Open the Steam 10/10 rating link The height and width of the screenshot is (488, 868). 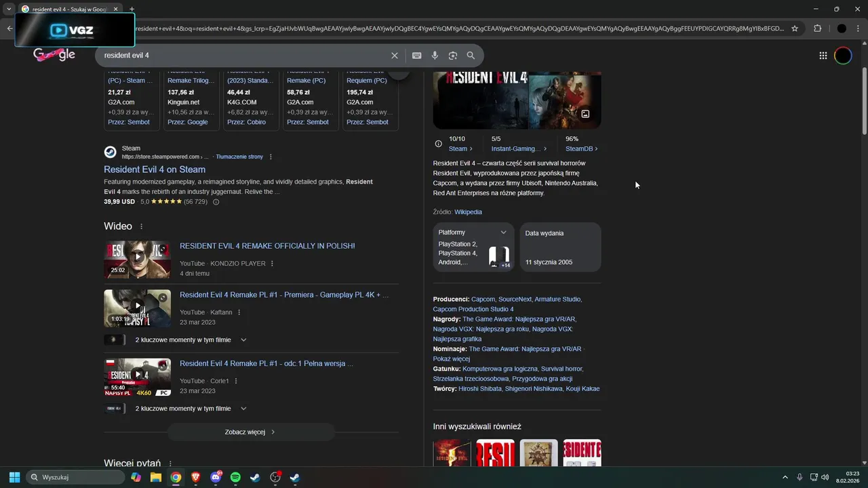pos(460,148)
